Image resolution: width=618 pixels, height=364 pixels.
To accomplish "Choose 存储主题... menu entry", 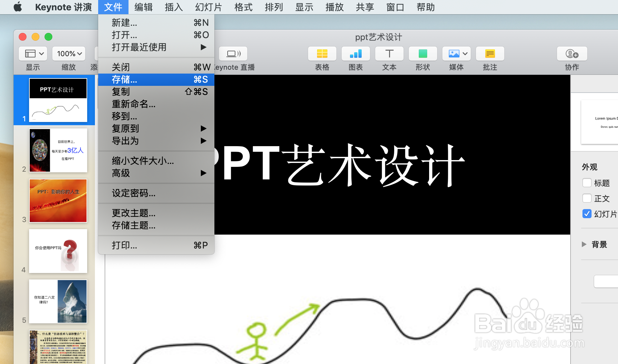I will [x=156, y=225].
